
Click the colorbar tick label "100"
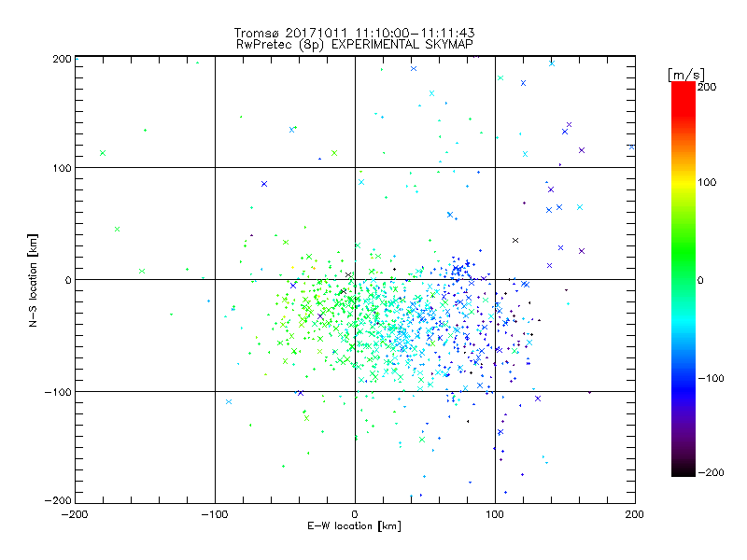coord(707,182)
